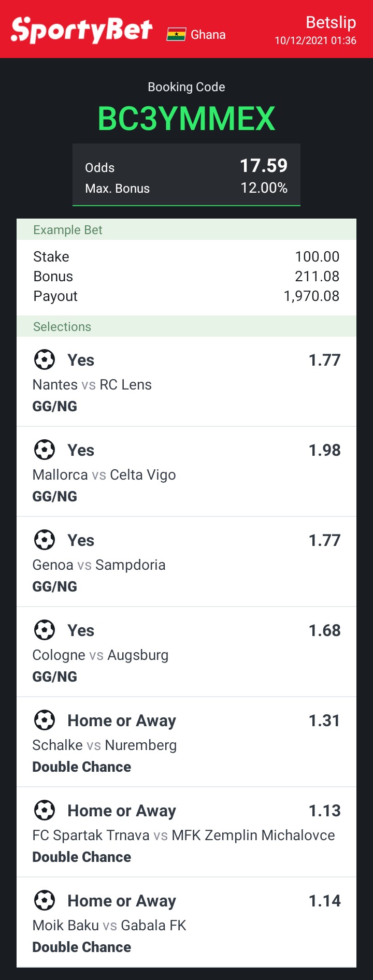Click the stake amount 100.00
This screenshot has width=373, height=980.
[x=317, y=257]
